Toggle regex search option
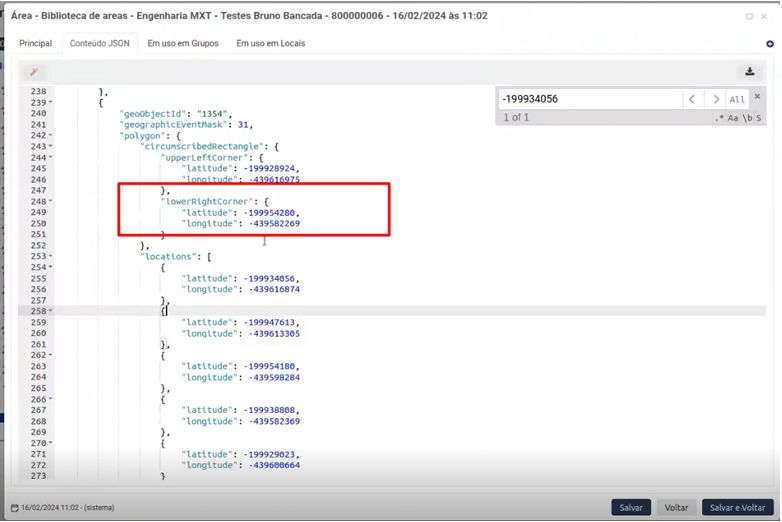The width and height of the screenshot is (782, 522). coord(719,118)
